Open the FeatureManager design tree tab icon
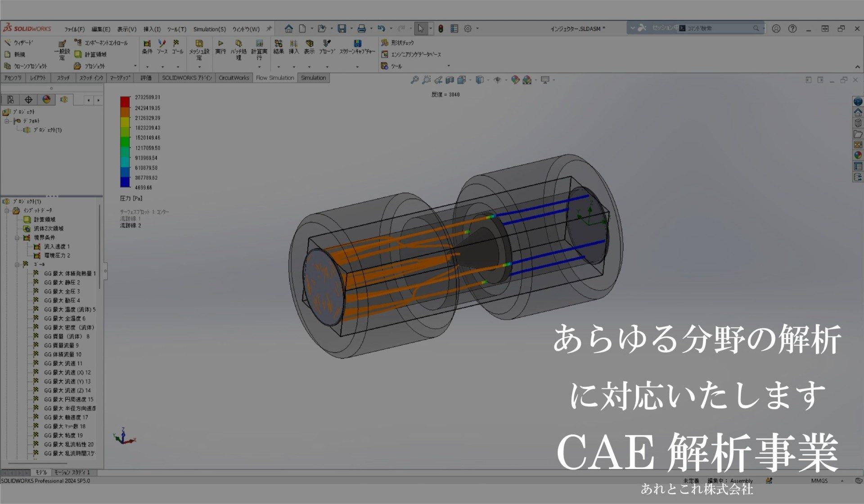 click(10, 100)
